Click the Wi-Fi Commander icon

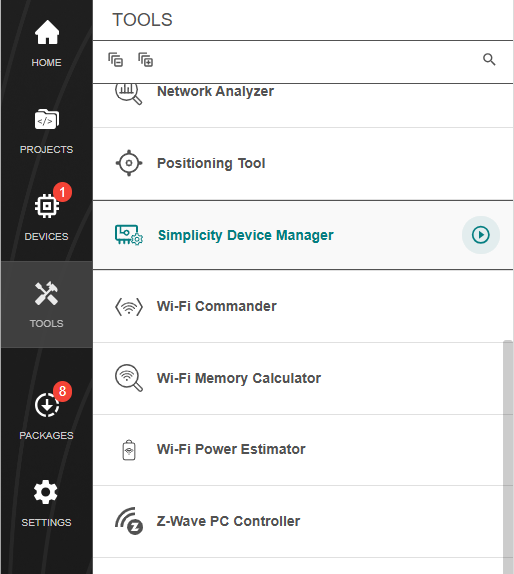(129, 306)
